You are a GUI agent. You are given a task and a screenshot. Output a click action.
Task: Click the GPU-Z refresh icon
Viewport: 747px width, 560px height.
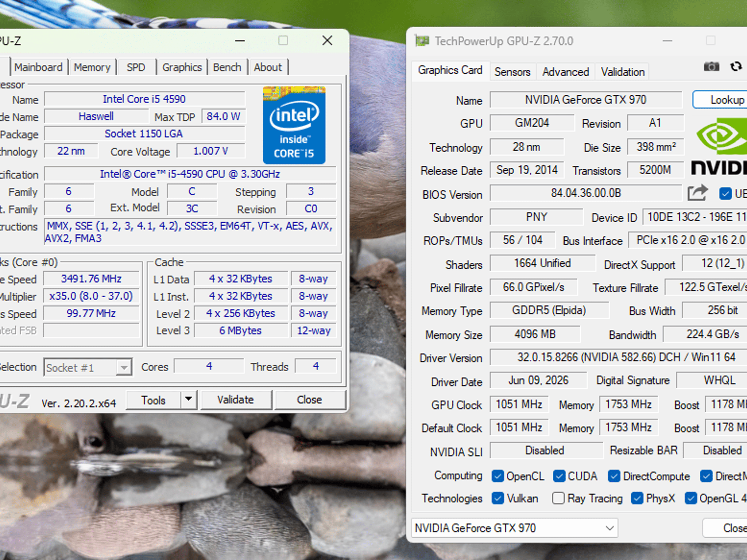click(736, 67)
